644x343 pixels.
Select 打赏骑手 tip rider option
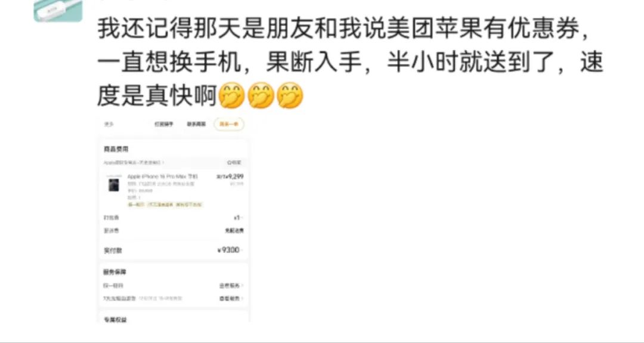pyautogui.click(x=164, y=124)
